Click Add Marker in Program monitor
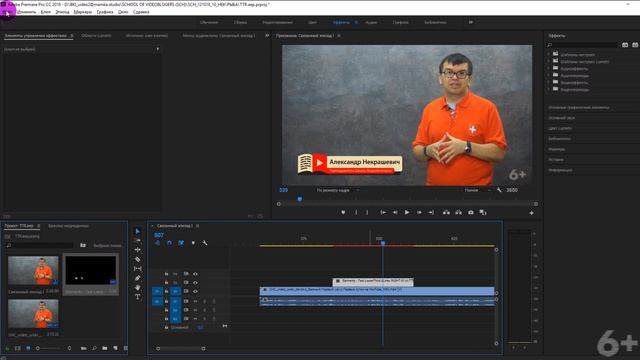640x360 pixels. pos(343,212)
